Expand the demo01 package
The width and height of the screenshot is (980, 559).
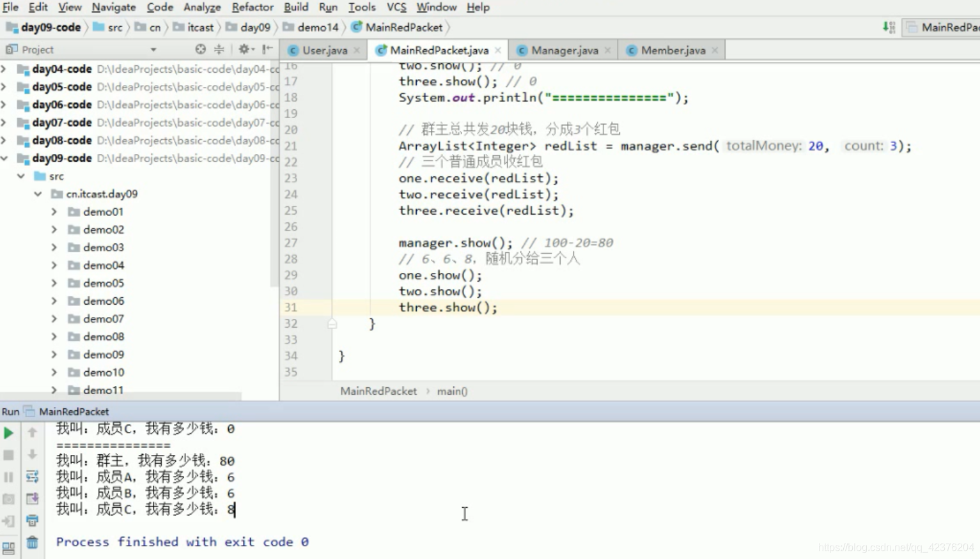(54, 211)
